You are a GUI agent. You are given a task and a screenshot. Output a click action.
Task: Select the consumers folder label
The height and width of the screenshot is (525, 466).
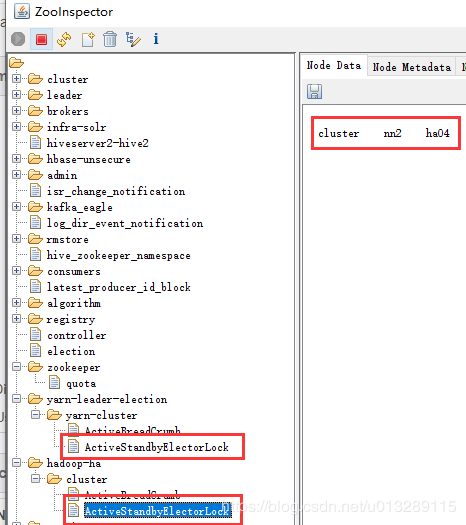(74, 272)
